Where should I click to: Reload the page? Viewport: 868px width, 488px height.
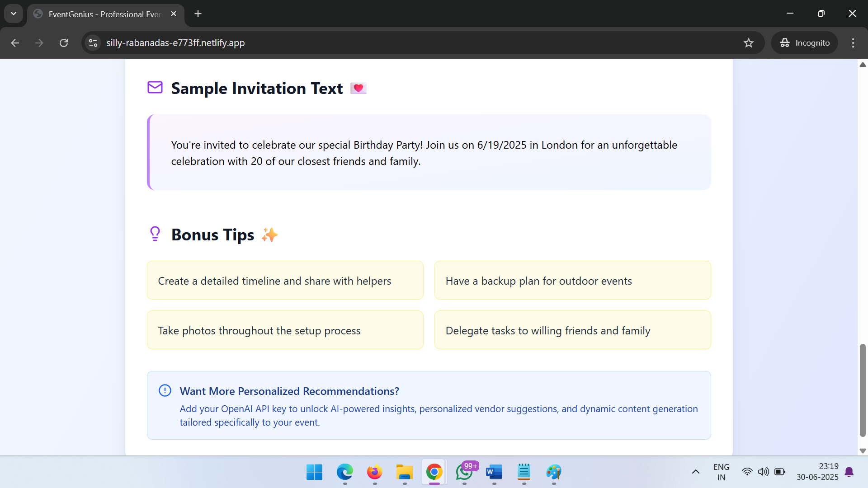[64, 43]
